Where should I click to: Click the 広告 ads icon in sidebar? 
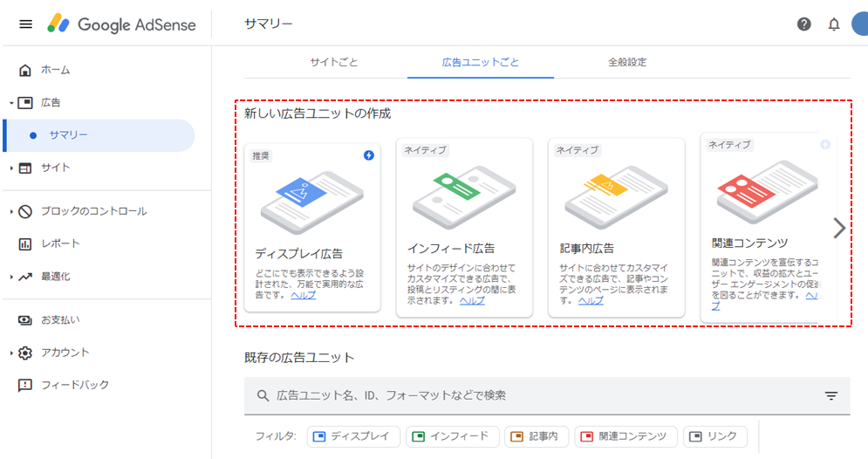coord(25,102)
